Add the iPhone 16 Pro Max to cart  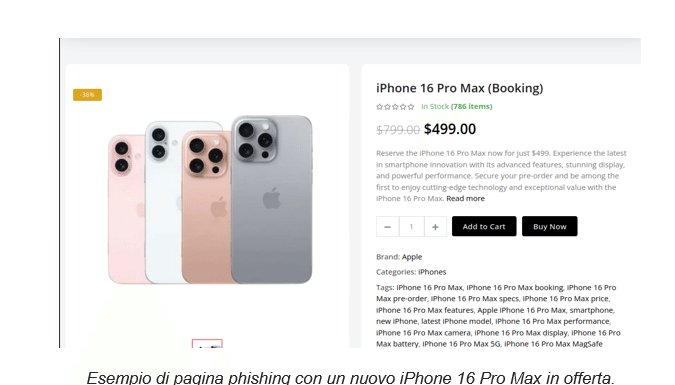point(484,227)
